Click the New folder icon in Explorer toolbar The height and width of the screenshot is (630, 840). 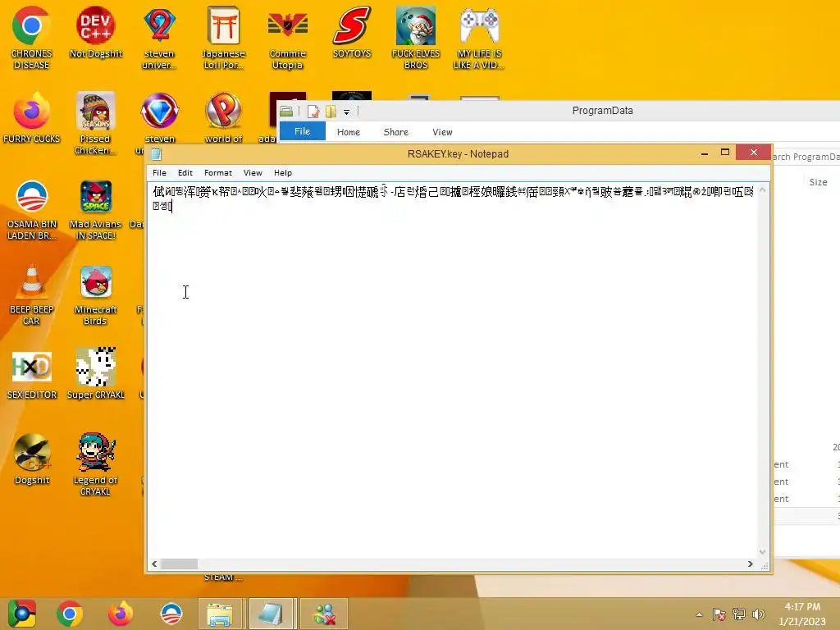(331, 112)
